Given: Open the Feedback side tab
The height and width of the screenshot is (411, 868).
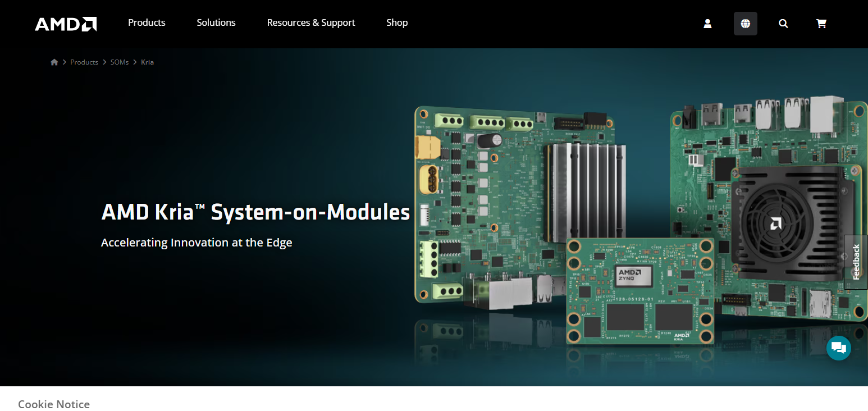Looking at the screenshot, I should [x=856, y=262].
